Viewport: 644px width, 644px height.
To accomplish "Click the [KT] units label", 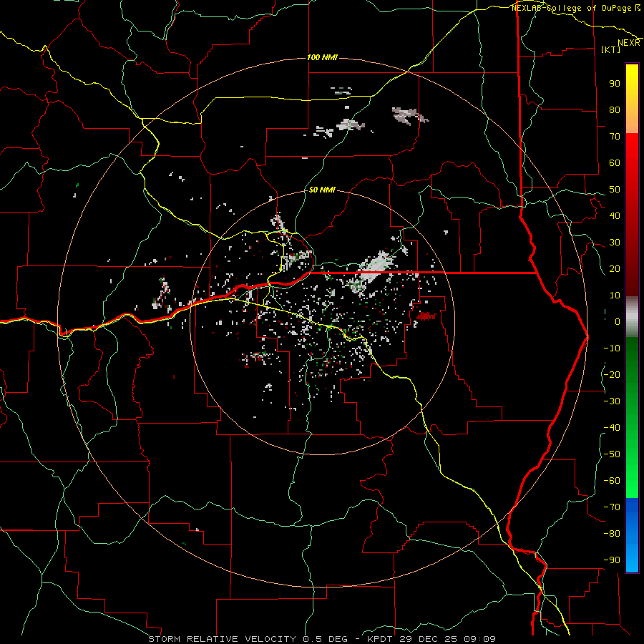I will click(x=611, y=49).
